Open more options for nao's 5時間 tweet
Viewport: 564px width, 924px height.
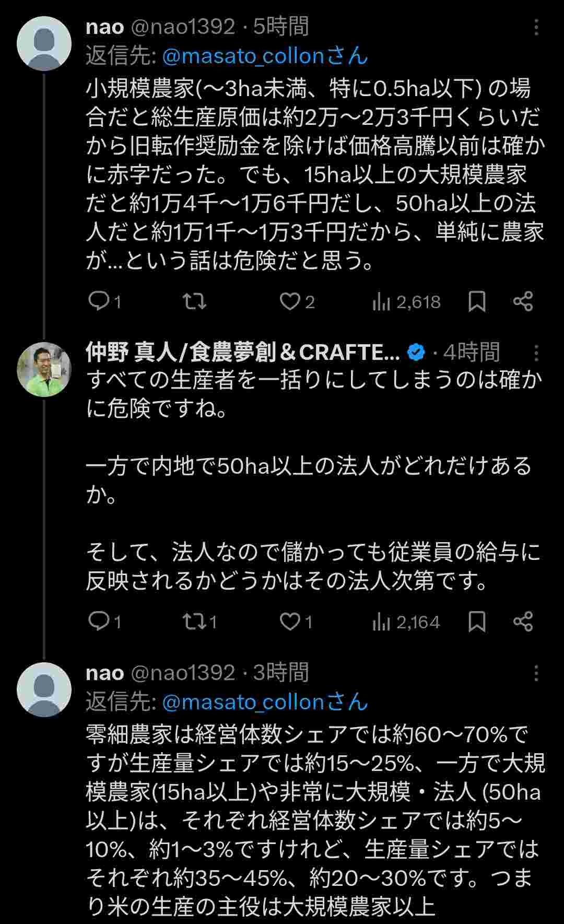point(536,28)
